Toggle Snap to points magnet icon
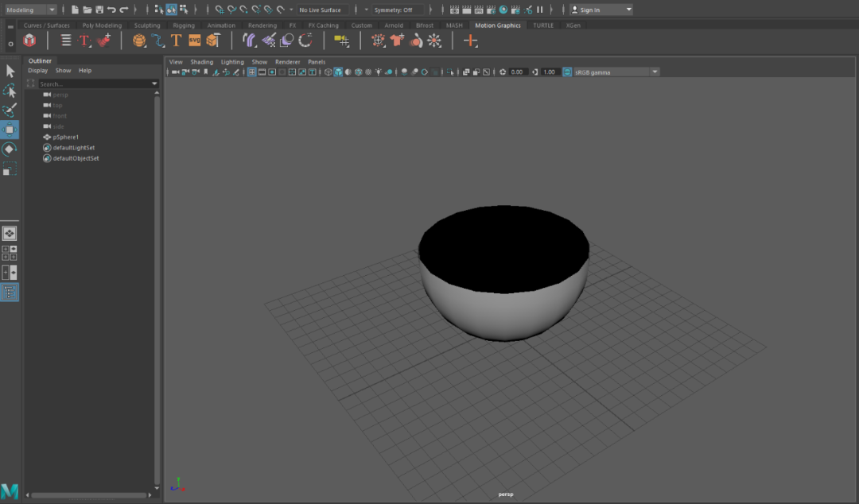This screenshot has height=504, width=859. tap(244, 10)
